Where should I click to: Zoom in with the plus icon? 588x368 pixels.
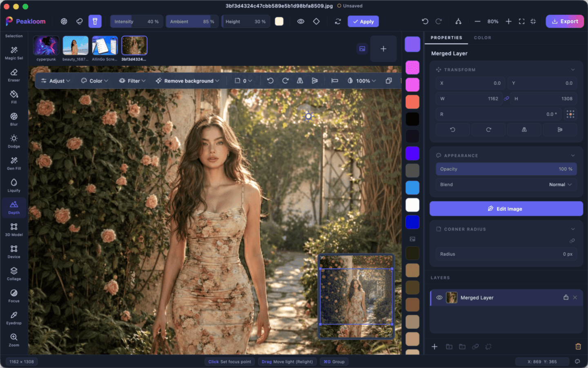[508, 21]
